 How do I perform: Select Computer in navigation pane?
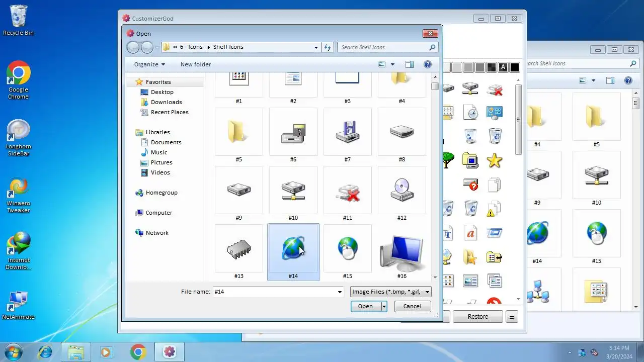[158, 213]
